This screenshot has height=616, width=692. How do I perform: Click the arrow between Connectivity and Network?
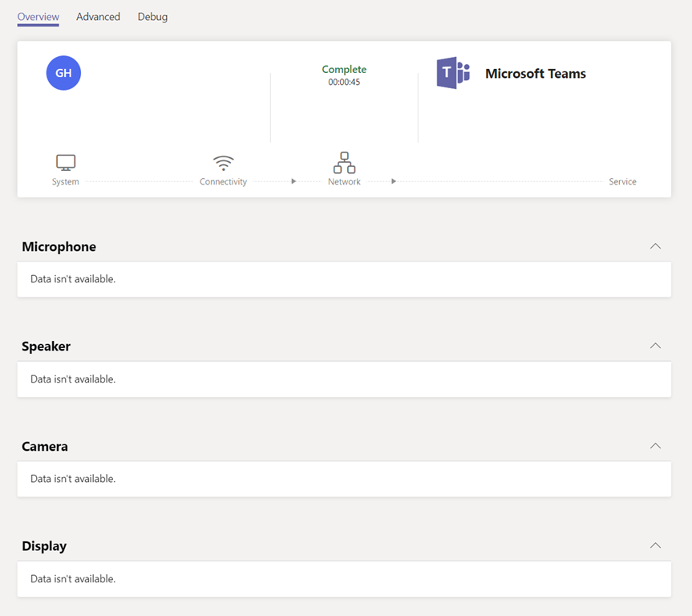coord(293,182)
